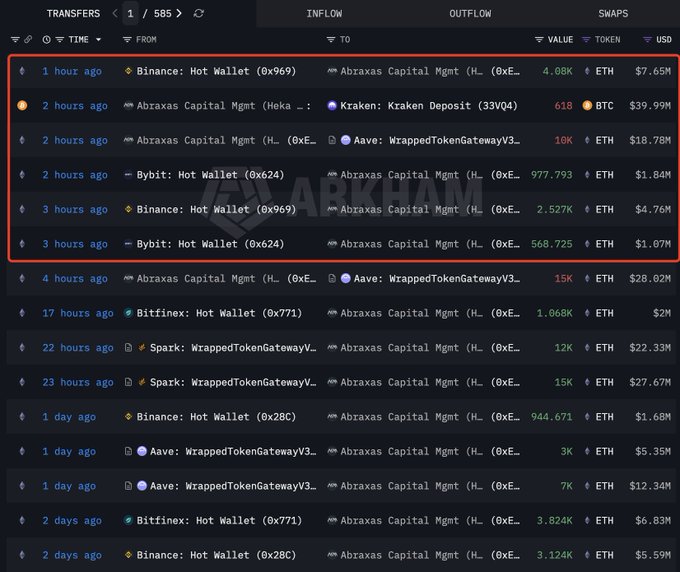Select the TRANSFERS tab
Screen dimensions: 680x572
click(73, 13)
